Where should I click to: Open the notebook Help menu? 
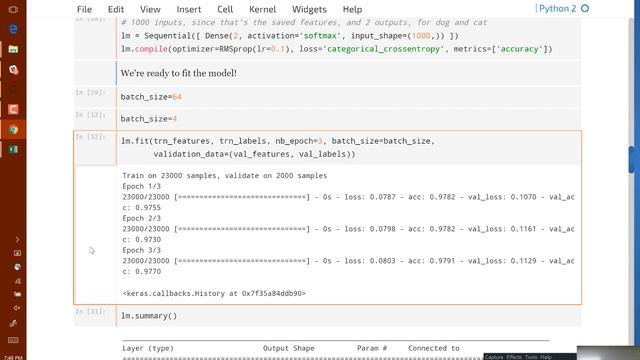[352, 9]
